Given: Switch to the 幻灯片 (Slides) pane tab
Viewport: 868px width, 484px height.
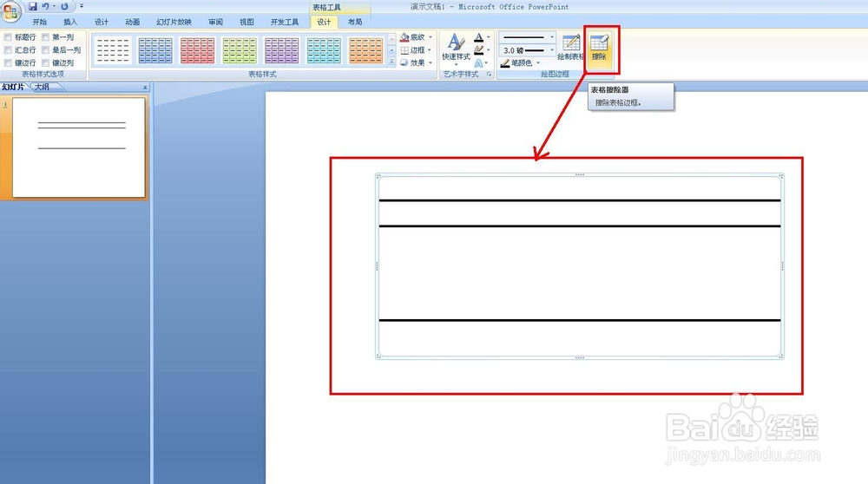Looking at the screenshot, I should click(13, 87).
